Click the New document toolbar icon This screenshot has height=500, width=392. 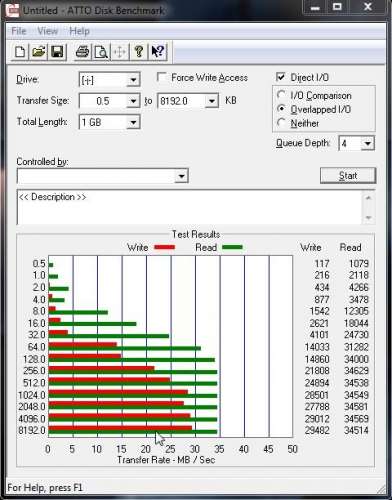pyautogui.click(x=20, y=52)
